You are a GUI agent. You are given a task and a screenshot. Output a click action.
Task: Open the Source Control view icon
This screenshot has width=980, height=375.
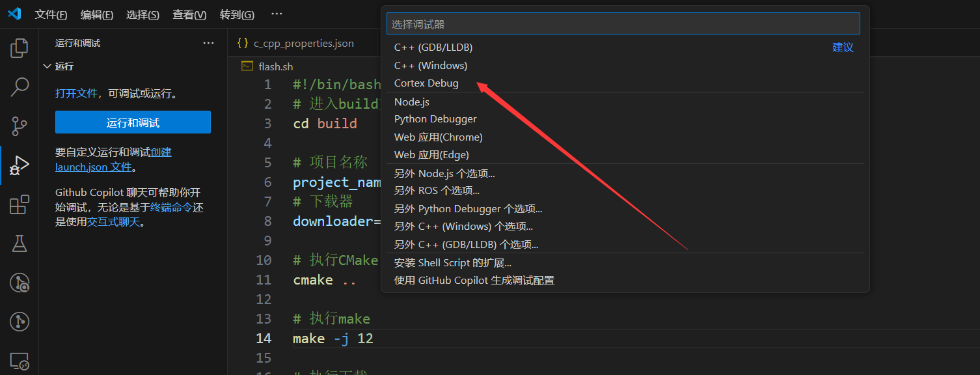20,126
